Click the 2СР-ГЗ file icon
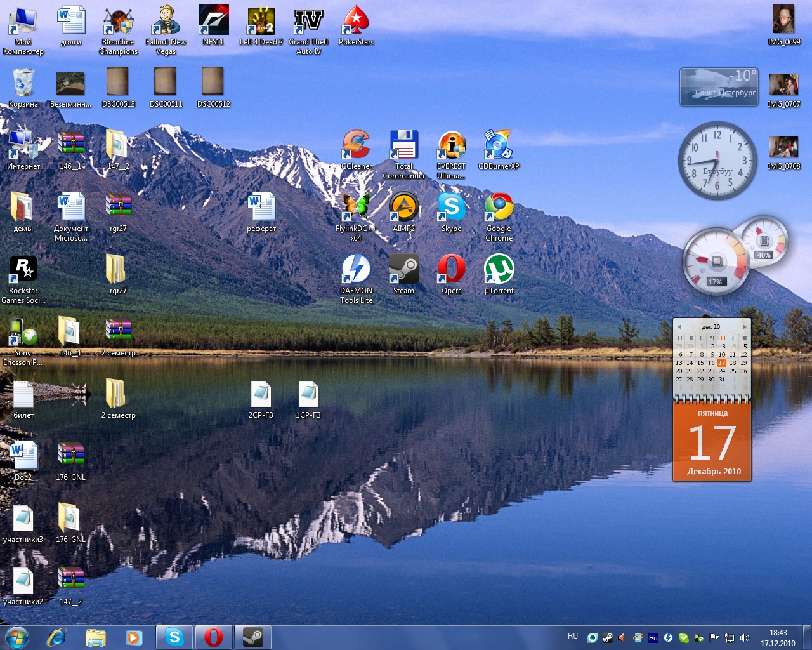 [x=261, y=399]
